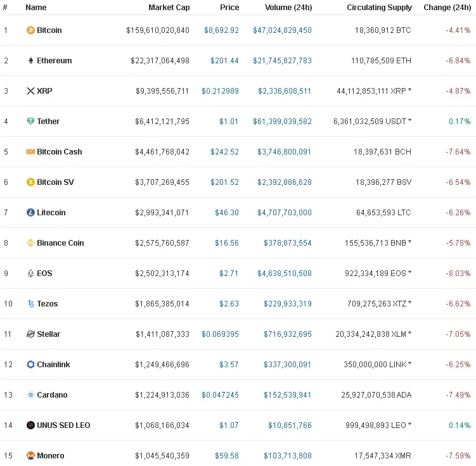Click the Bitcoin Cash orange icon
Screen dimensions: 476x466
[30, 151]
